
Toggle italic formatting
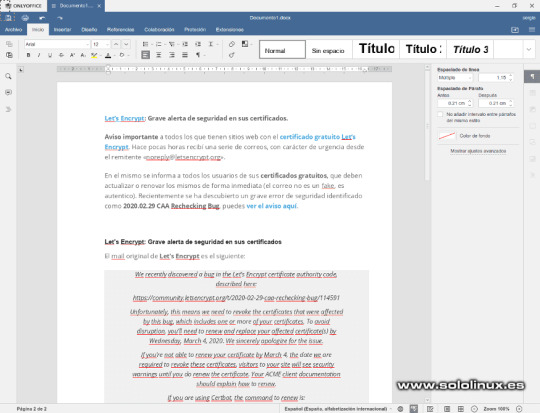tap(39, 55)
